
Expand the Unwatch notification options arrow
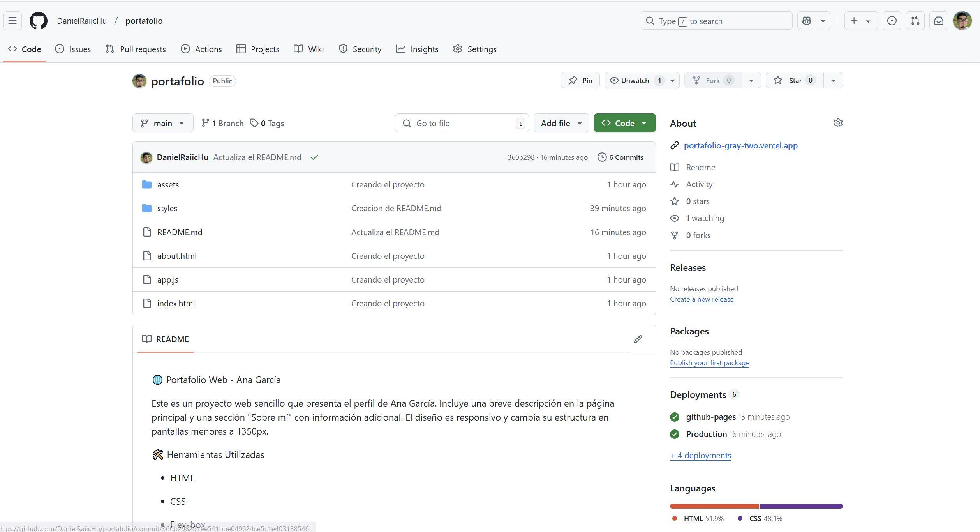pos(672,80)
